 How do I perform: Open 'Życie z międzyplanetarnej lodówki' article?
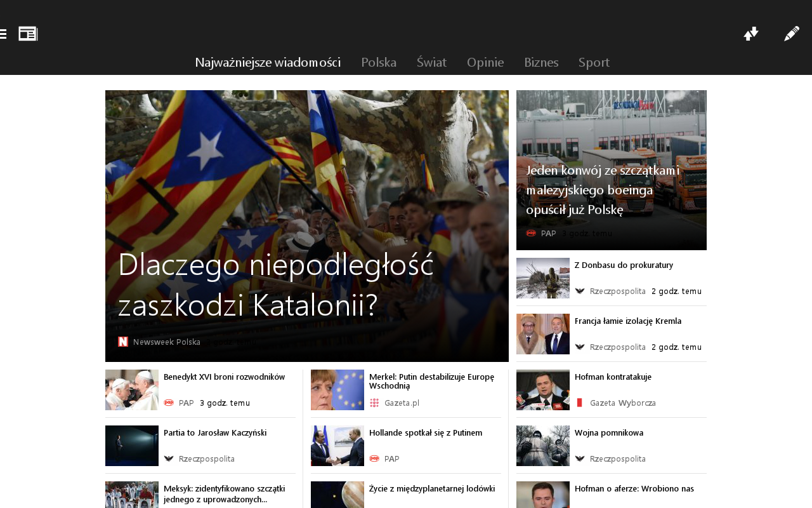pos(432,488)
